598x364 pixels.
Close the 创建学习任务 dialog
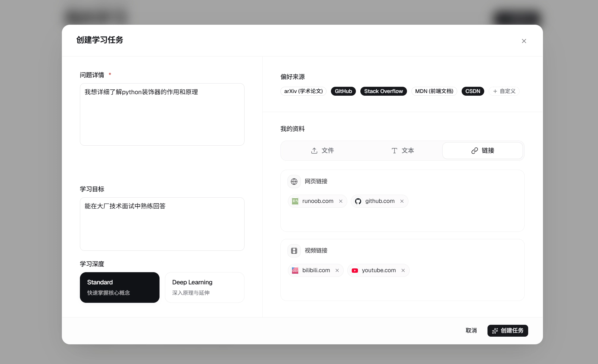(524, 41)
